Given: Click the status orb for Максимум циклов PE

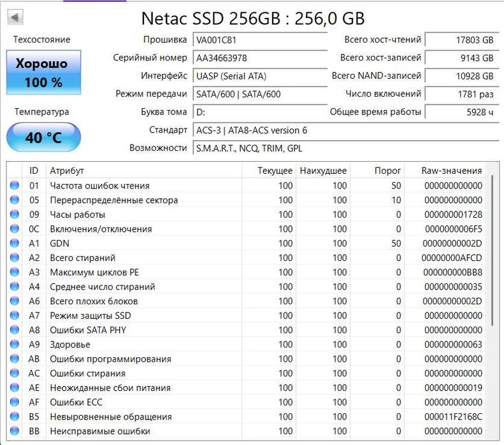Looking at the screenshot, I should pos(15,272).
